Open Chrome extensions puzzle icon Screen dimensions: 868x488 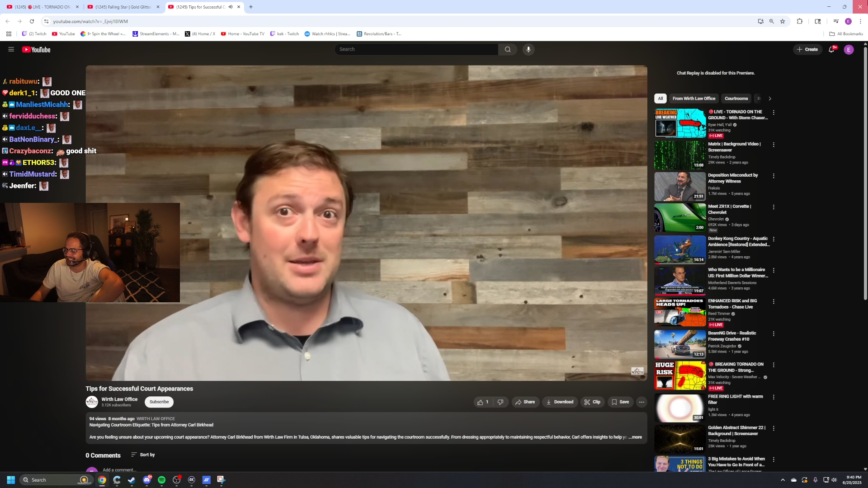click(800, 21)
